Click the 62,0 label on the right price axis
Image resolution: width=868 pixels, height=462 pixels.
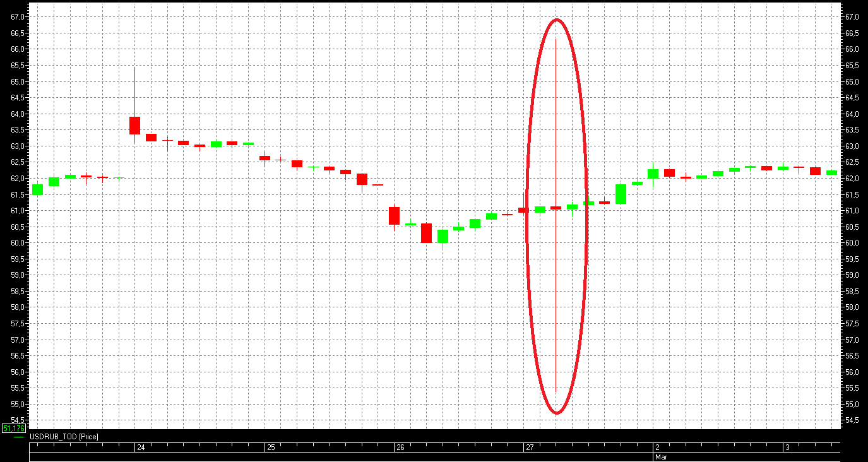[x=852, y=179]
